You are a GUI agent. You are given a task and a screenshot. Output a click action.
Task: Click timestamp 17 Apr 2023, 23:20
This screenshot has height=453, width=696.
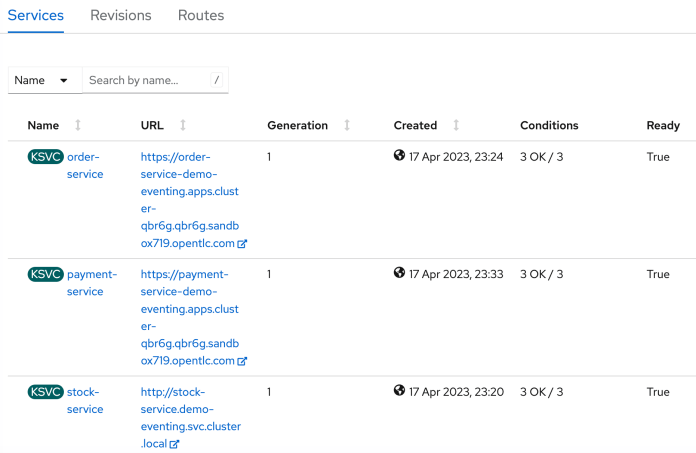[456, 392]
